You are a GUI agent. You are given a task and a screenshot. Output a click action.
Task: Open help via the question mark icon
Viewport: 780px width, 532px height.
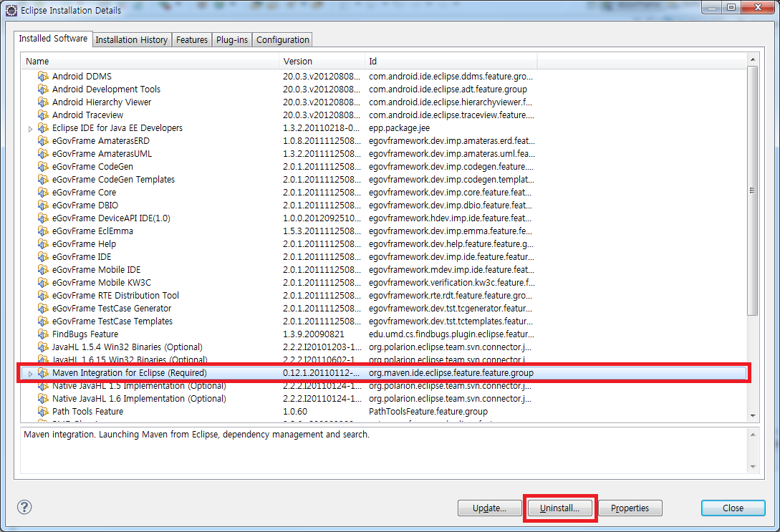24,508
